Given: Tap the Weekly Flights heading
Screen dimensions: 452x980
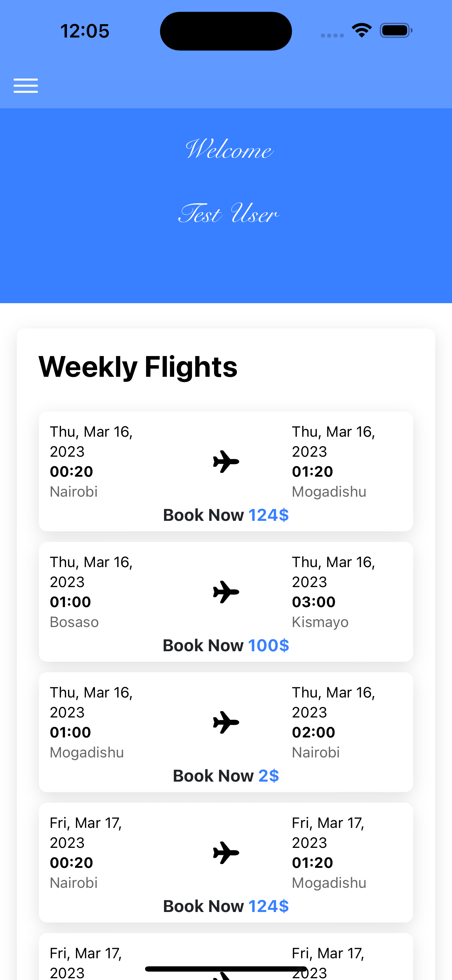Looking at the screenshot, I should coord(138,367).
